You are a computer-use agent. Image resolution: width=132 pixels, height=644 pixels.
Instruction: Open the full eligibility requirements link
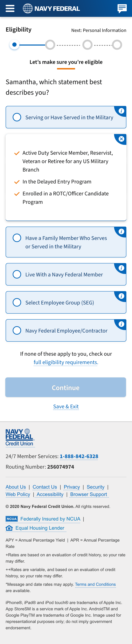coord(66,362)
